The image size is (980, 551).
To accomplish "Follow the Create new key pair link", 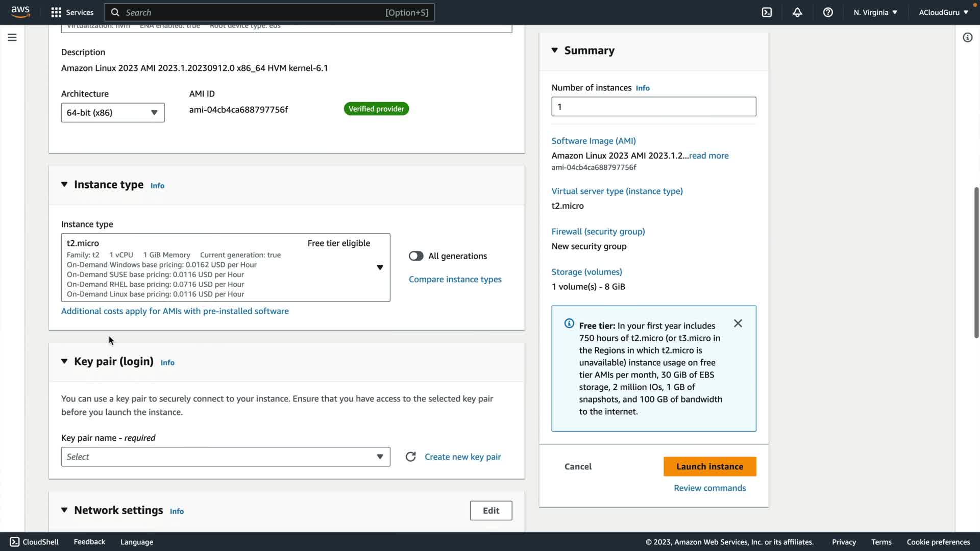I will pos(462,457).
